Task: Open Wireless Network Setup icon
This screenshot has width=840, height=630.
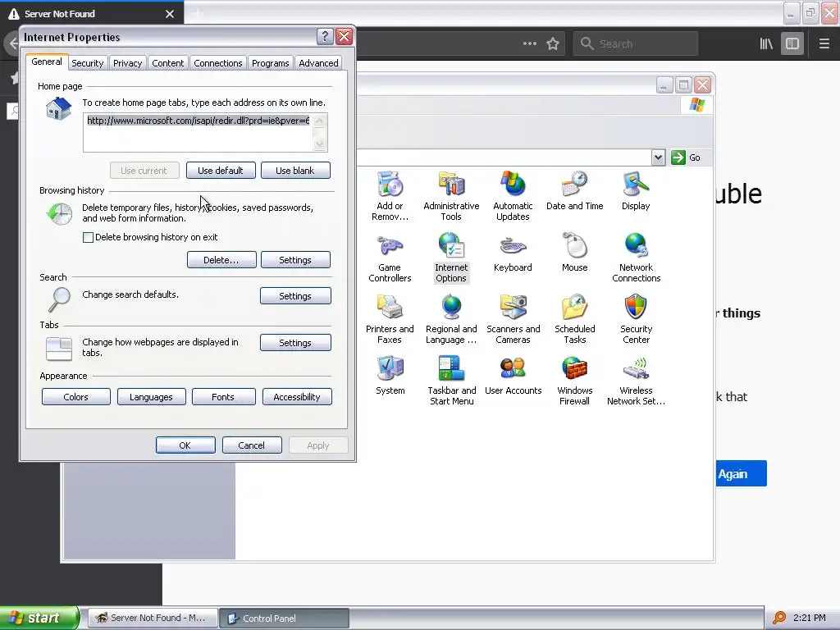Action: pyautogui.click(x=636, y=381)
